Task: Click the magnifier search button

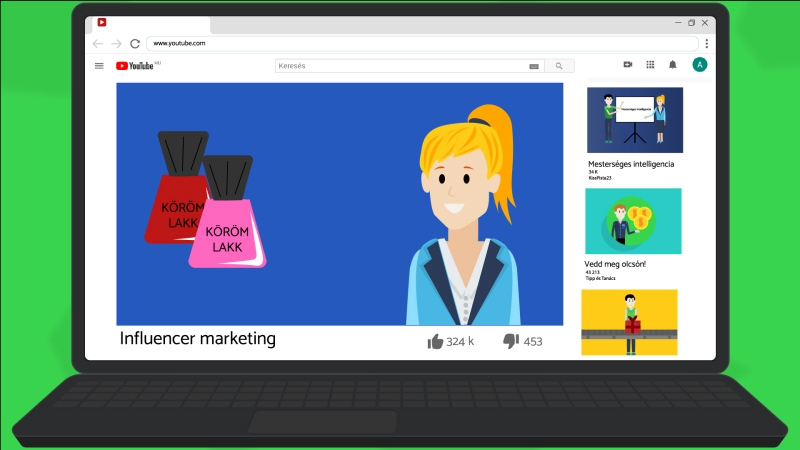Action: click(559, 66)
